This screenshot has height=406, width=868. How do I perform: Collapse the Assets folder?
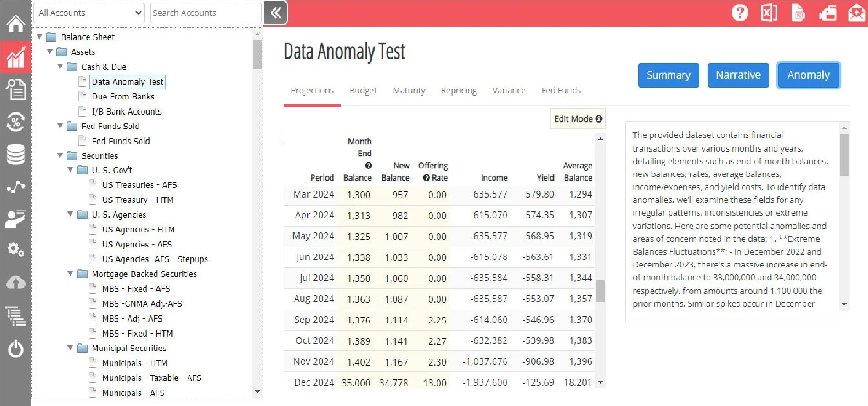pos(50,51)
